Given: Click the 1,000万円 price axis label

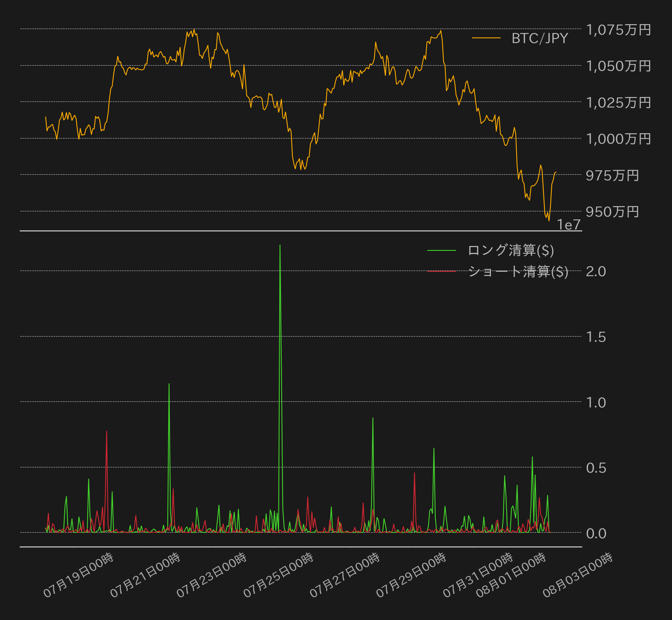Looking at the screenshot, I should pyautogui.click(x=618, y=139).
